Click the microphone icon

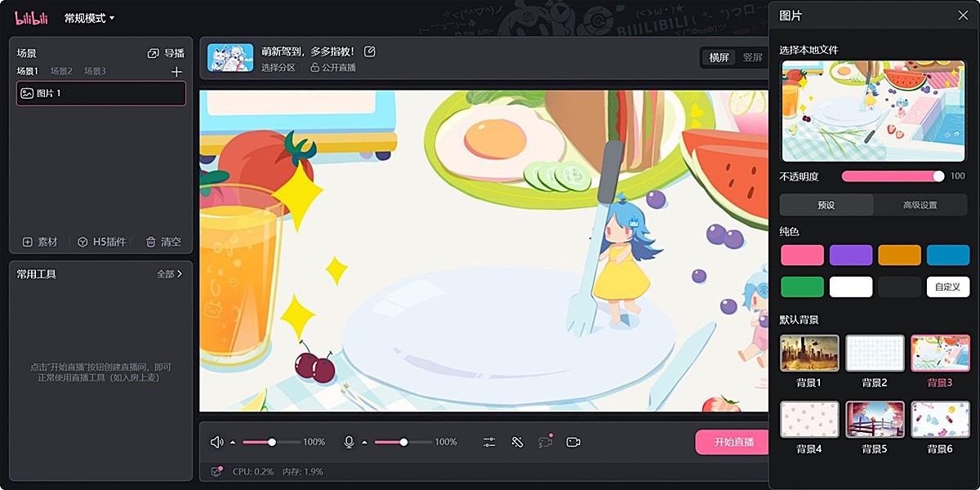pyautogui.click(x=349, y=442)
